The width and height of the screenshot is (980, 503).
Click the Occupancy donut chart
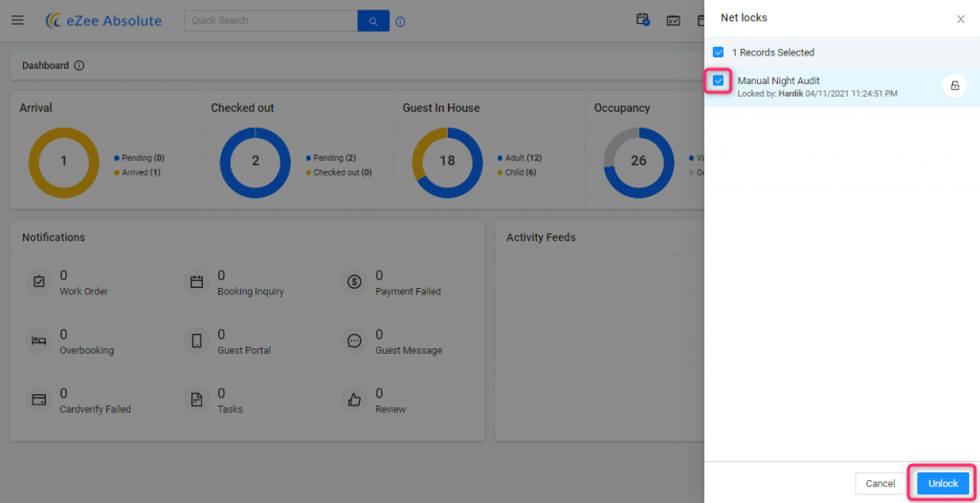click(638, 164)
